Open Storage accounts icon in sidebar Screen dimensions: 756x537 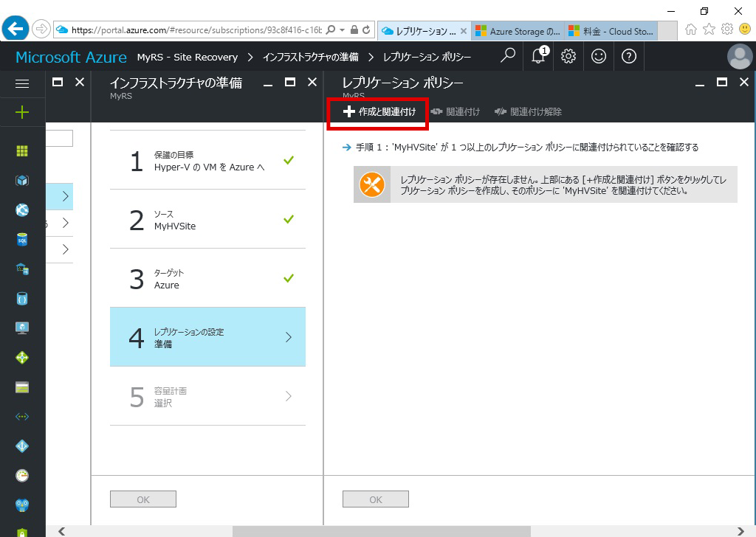click(x=22, y=387)
